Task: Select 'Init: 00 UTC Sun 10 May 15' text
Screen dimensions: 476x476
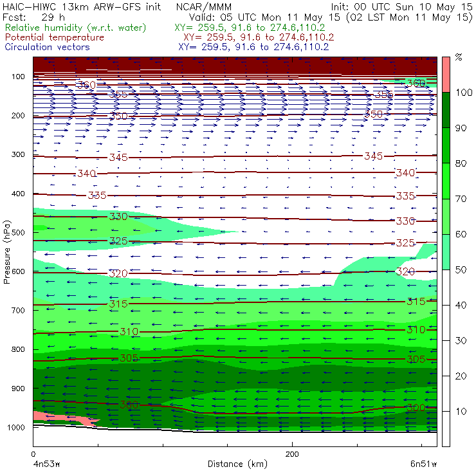Action: click(x=401, y=6)
